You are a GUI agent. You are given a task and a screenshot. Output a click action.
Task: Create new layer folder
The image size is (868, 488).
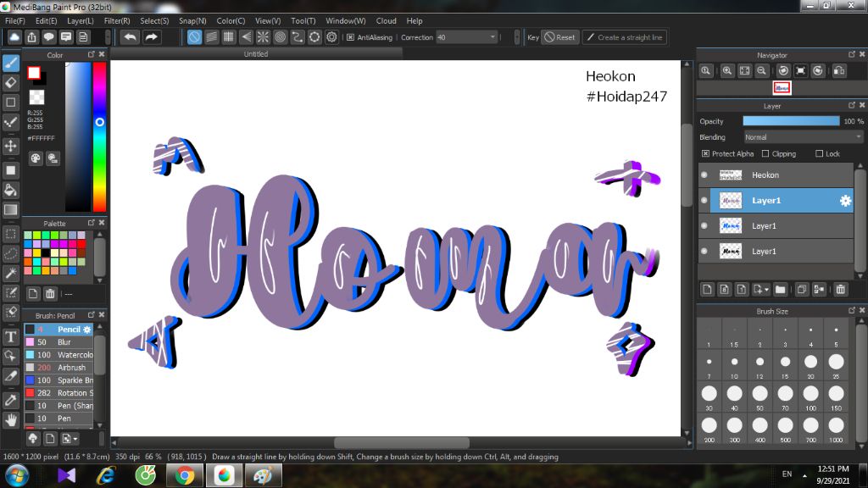coord(780,290)
